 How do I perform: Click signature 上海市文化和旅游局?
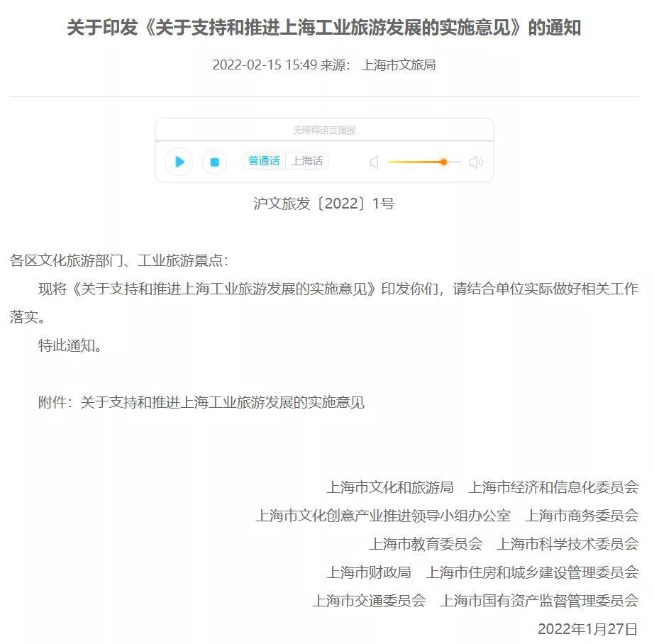pos(390,487)
